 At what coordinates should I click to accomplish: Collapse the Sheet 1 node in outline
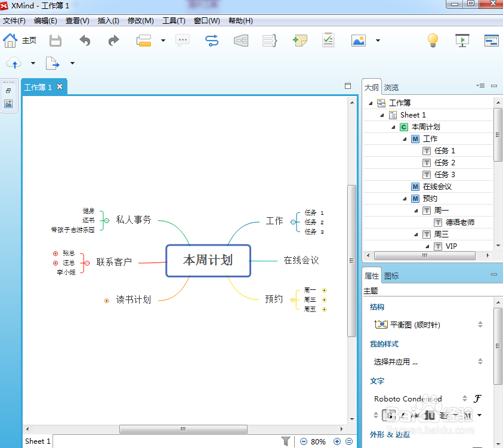[382, 115]
